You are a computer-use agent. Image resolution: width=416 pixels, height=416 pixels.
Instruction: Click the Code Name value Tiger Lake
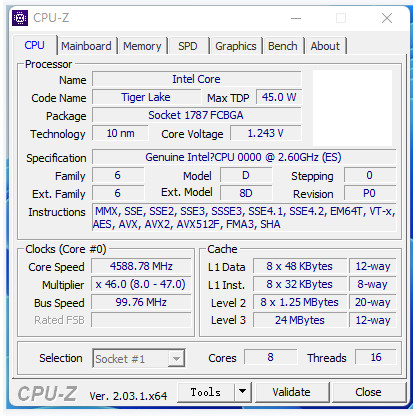tap(146, 97)
